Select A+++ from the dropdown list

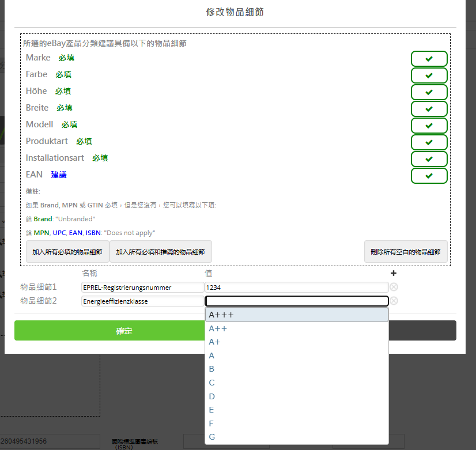[x=296, y=315]
